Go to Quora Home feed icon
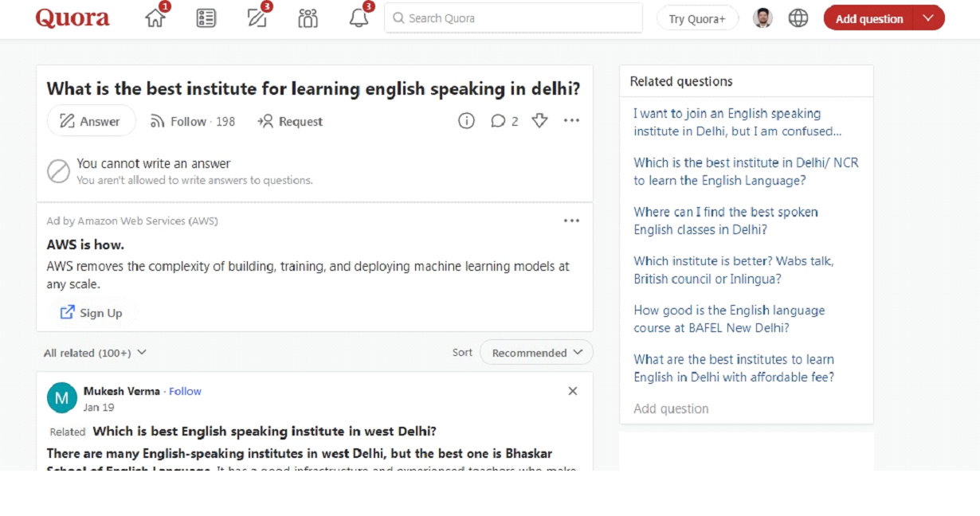 (155, 18)
